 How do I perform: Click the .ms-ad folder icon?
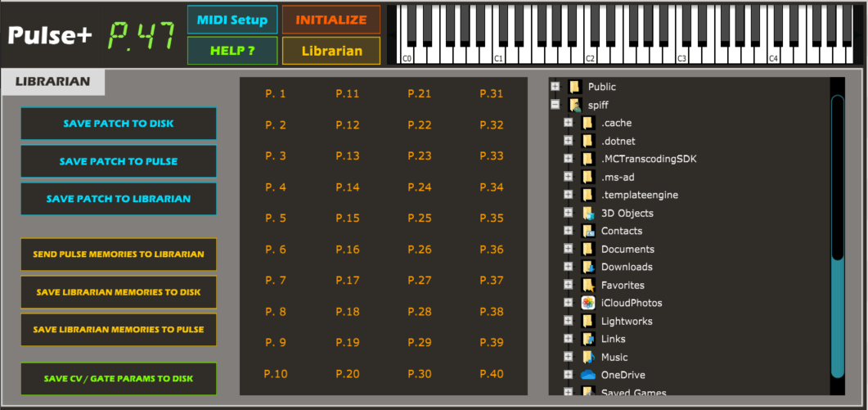(x=587, y=177)
